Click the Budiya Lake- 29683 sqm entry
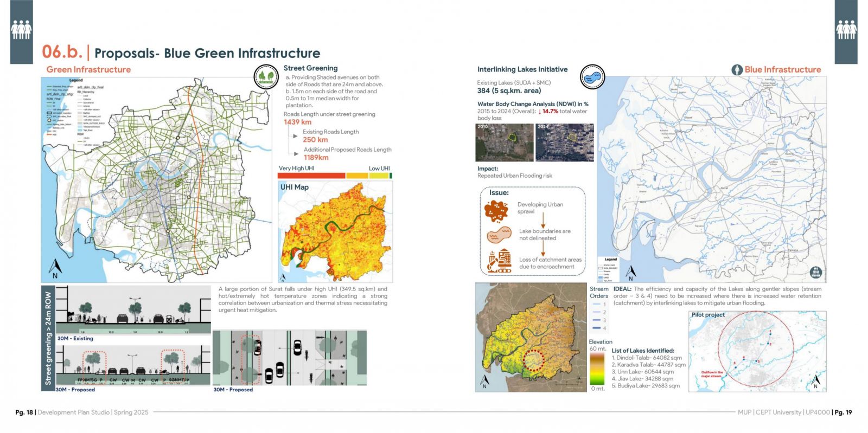Viewport: 868px width, 433px height. click(646, 386)
